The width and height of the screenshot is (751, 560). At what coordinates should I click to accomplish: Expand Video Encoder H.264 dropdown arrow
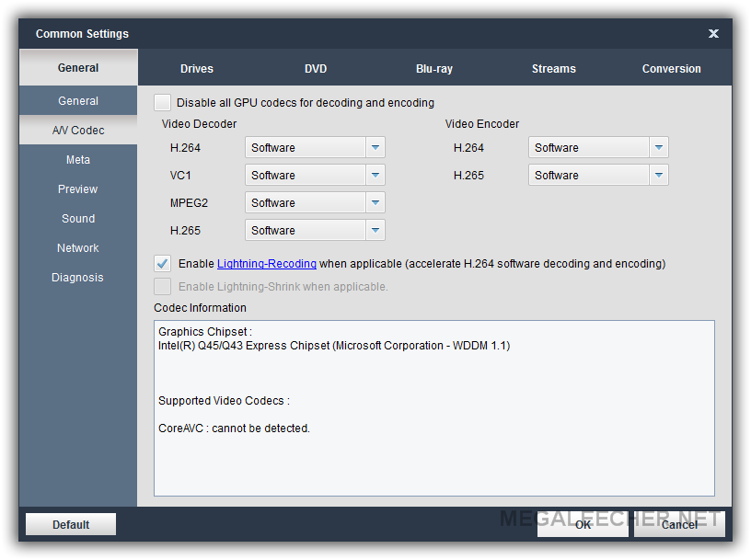659,147
